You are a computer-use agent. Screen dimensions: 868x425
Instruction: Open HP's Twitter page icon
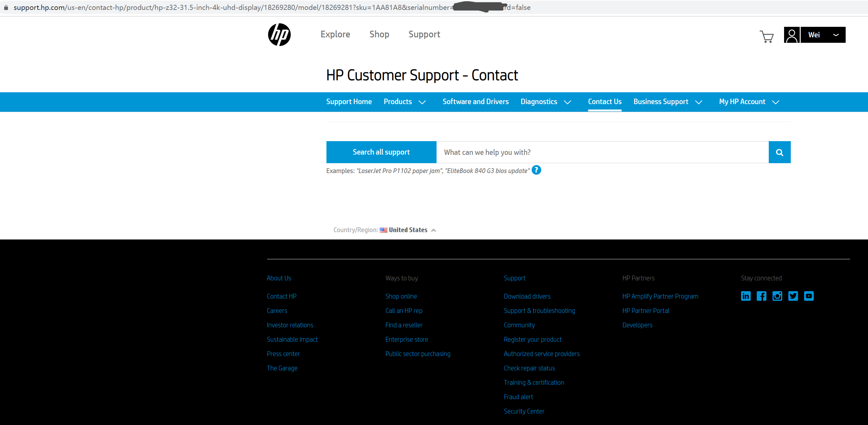point(793,296)
